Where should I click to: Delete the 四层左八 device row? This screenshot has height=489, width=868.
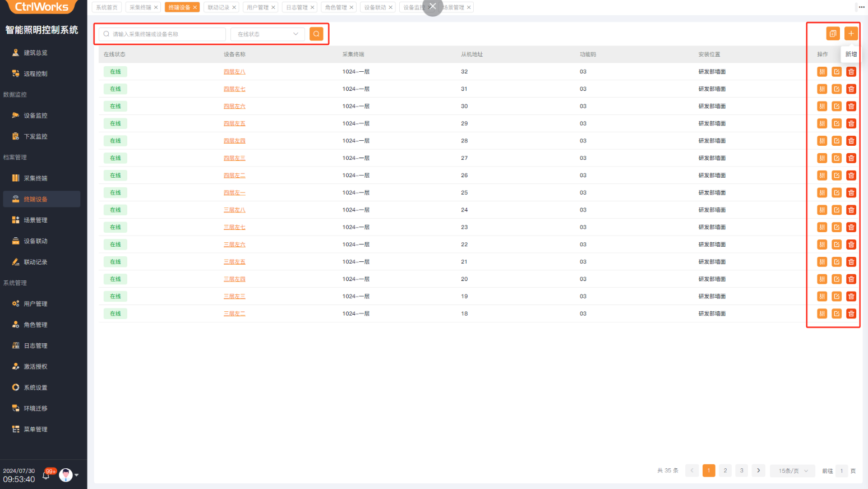tap(851, 72)
